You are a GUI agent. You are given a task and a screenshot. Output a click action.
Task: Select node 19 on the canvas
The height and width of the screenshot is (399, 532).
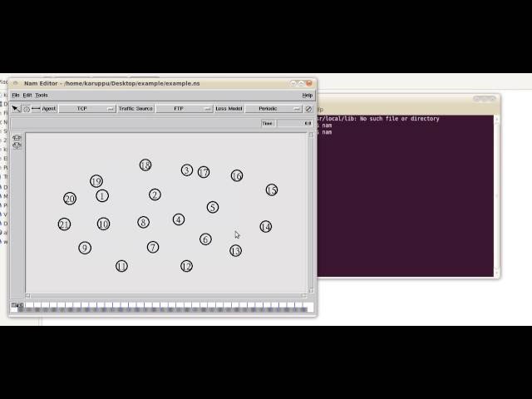(x=96, y=181)
